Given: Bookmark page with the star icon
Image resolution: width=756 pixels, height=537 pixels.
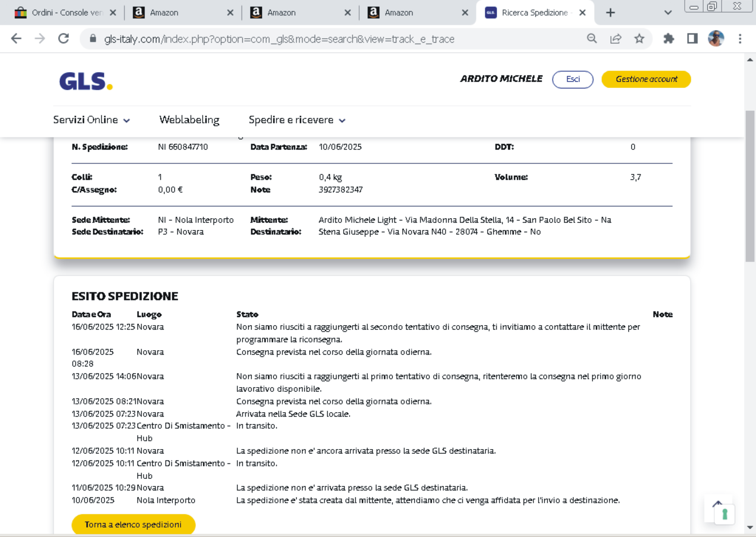Looking at the screenshot, I should coord(639,39).
